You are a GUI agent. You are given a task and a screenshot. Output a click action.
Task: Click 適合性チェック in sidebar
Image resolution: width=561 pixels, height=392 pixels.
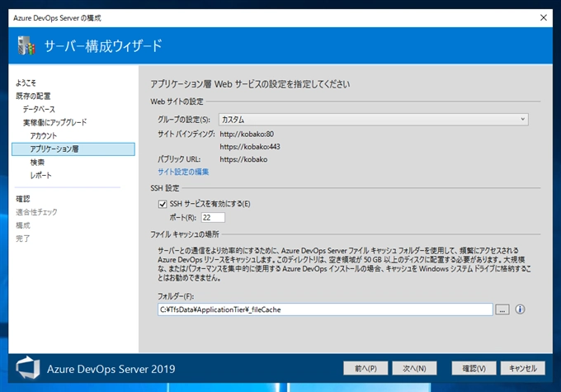tap(36, 212)
